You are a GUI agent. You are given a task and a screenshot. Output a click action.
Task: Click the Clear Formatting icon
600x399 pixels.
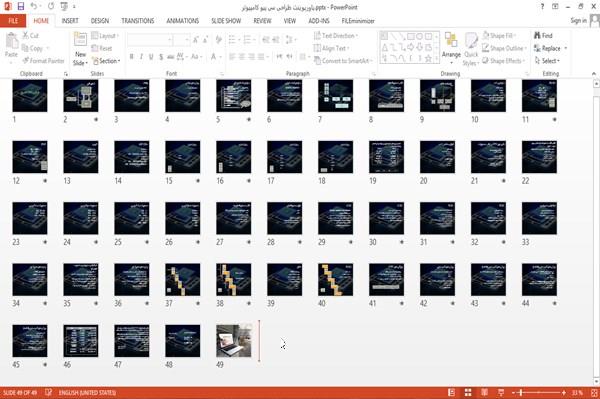coord(218,39)
